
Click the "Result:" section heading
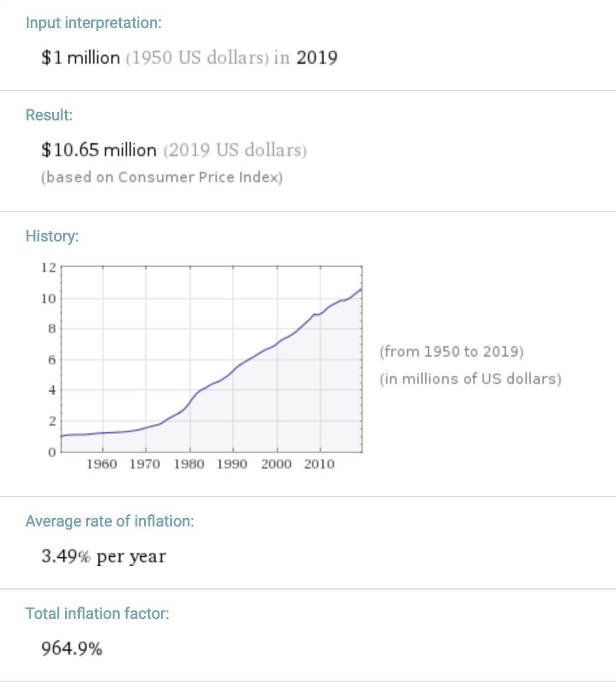49,115
